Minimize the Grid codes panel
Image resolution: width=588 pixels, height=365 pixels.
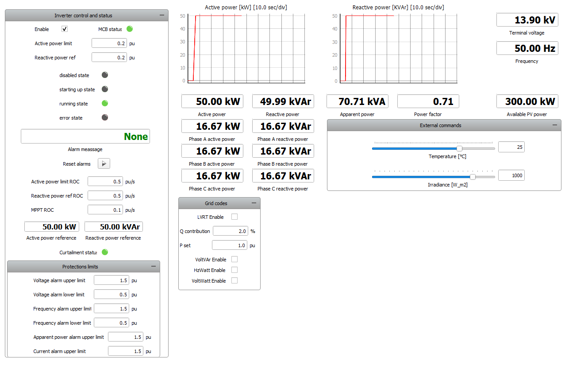(254, 203)
